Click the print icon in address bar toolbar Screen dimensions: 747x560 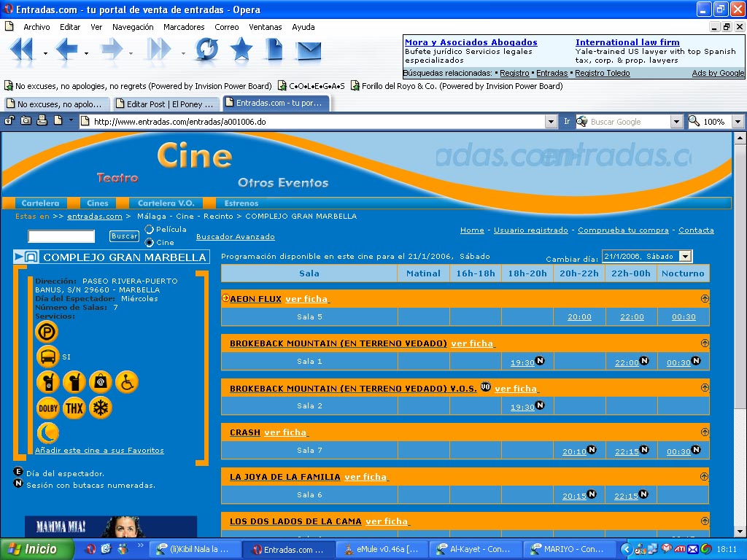click(x=42, y=120)
